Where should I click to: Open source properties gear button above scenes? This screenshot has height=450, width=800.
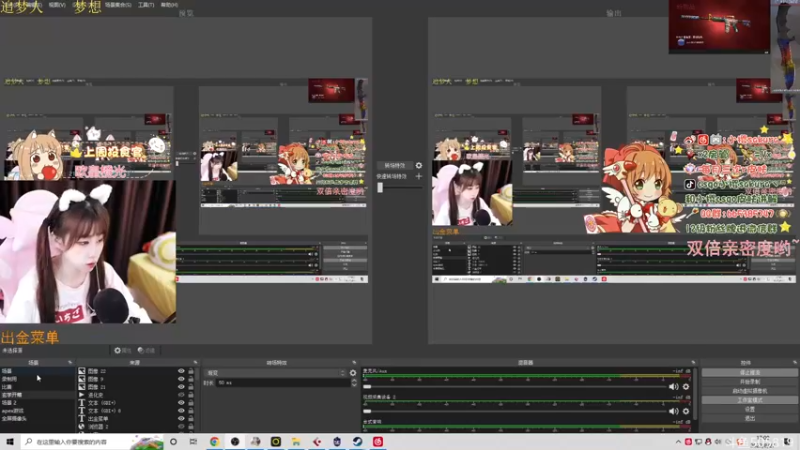point(122,351)
